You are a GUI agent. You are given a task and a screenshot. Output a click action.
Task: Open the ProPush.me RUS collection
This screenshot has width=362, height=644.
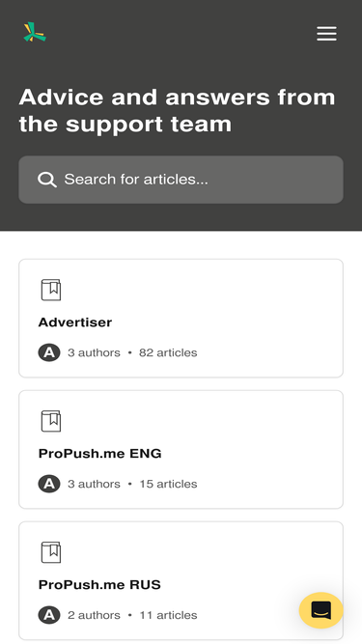click(181, 580)
